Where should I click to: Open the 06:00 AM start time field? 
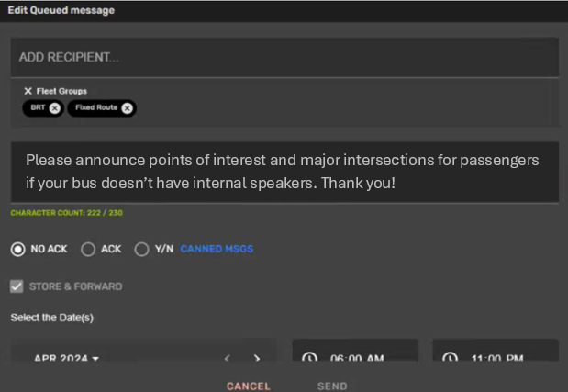pyautogui.click(x=357, y=358)
